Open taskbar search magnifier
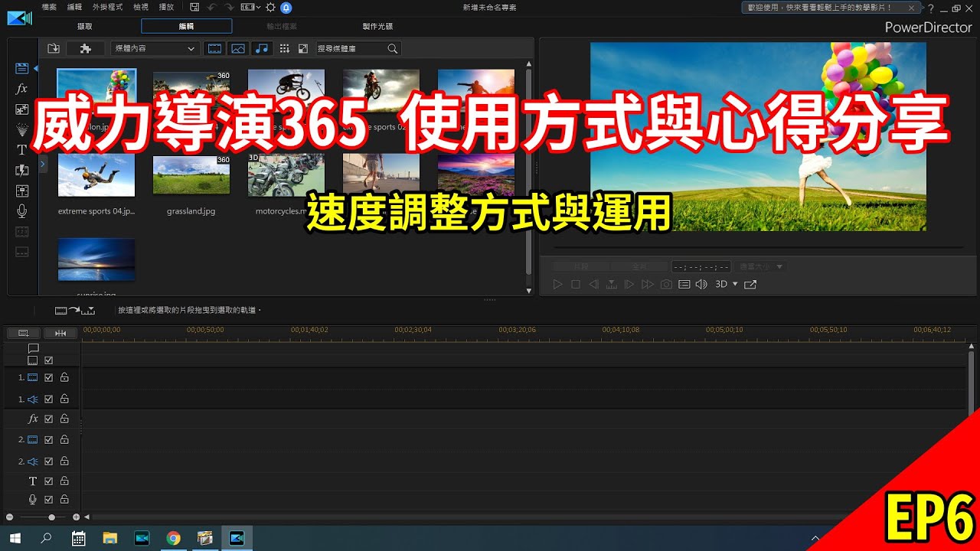 (x=46, y=538)
